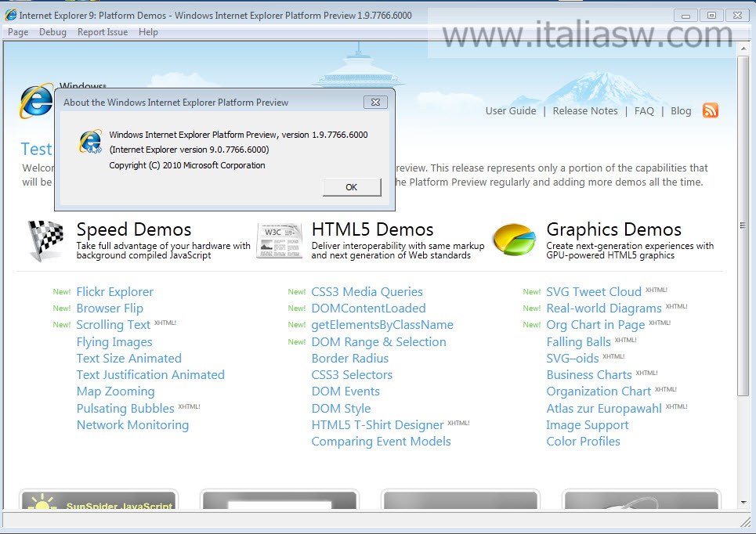
Task: Open the Border Radius demo
Action: (x=350, y=358)
